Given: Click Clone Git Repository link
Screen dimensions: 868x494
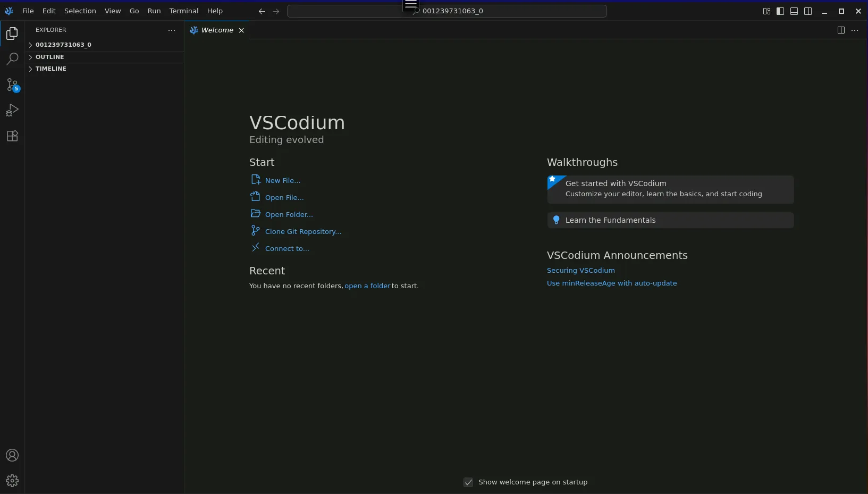Looking at the screenshot, I should (x=303, y=231).
